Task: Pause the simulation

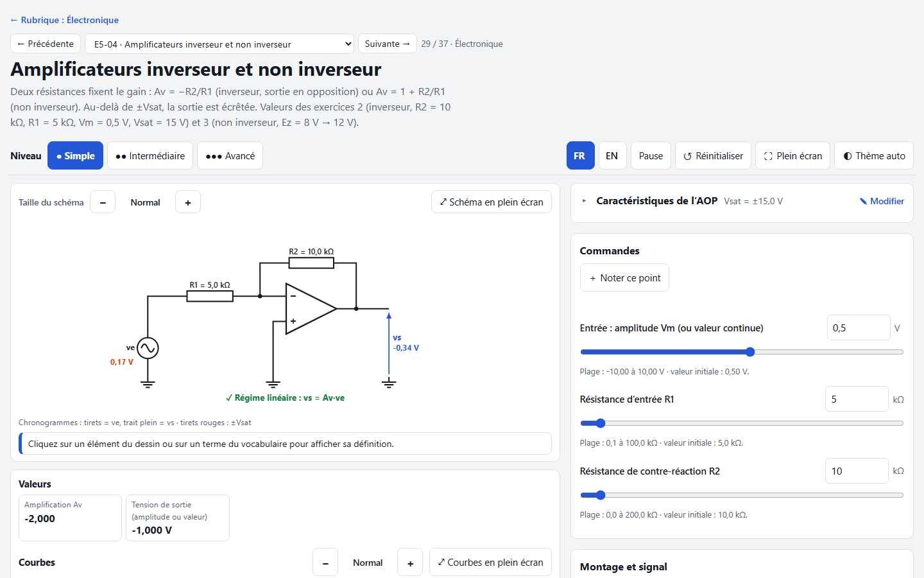Action: point(651,155)
